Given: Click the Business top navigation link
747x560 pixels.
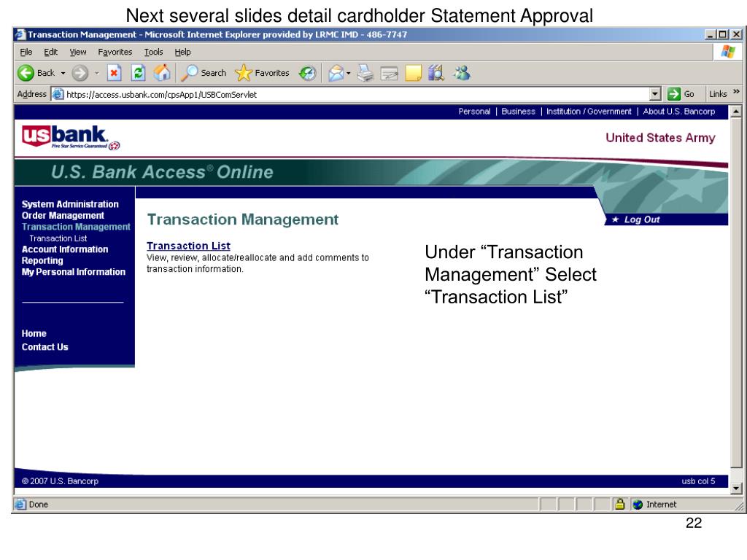Looking at the screenshot, I should coord(518,112).
